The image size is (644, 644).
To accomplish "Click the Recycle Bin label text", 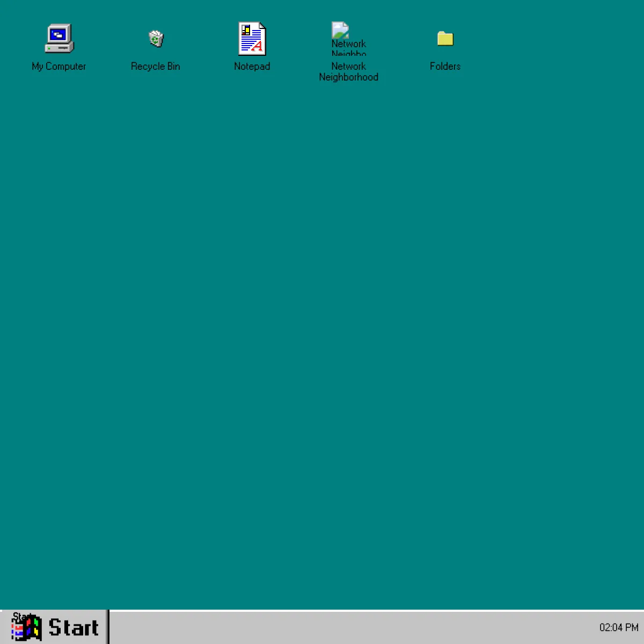I will (156, 67).
